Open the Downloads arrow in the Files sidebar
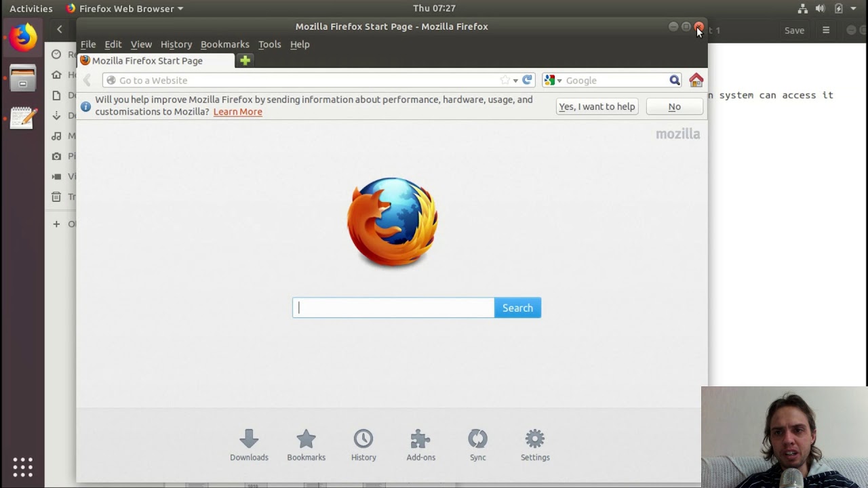Screen dimensions: 868x488 (x=56, y=115)
